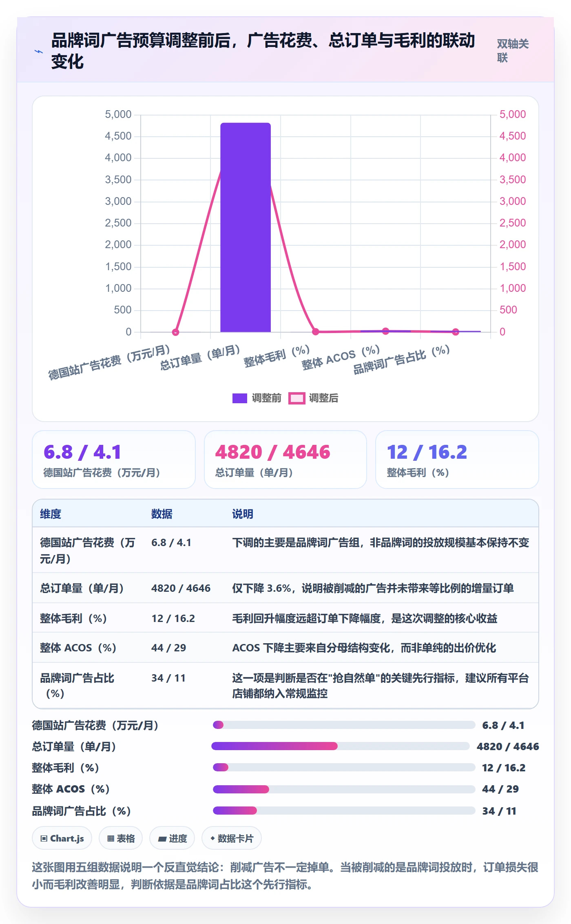The height and width of the screenshot is (924, 571).
Task: Toggle the 调整后 pink legend swatch
Action: point(297,398)
